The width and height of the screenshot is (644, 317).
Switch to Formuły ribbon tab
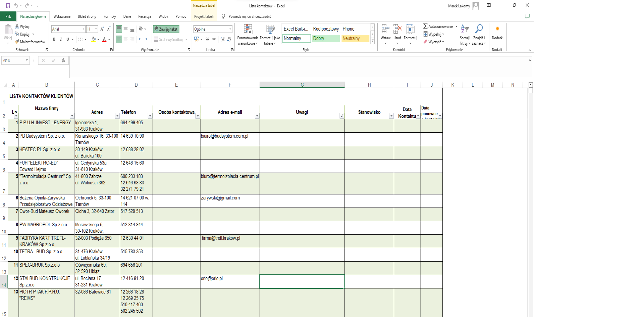point(110,16)
